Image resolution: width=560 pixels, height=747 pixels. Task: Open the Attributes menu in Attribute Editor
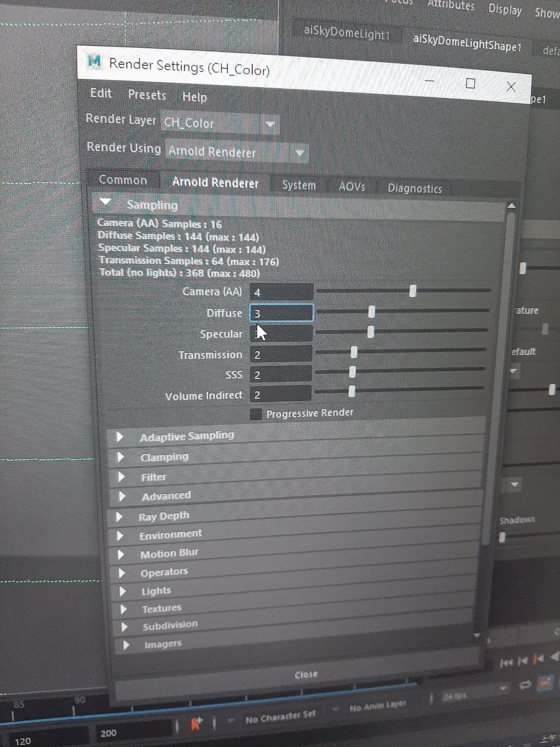pyautogui.click(x=451, y=5)
